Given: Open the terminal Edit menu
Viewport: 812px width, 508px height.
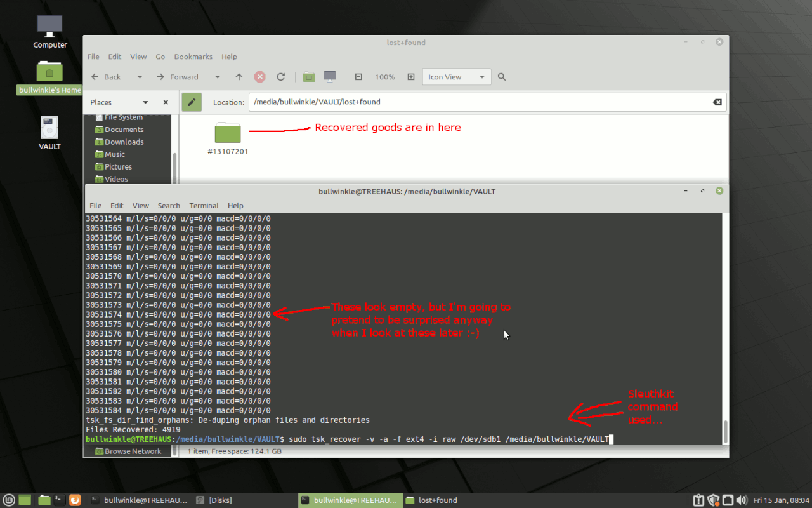Looking at the screenshot, I should (x=117, y=206).
